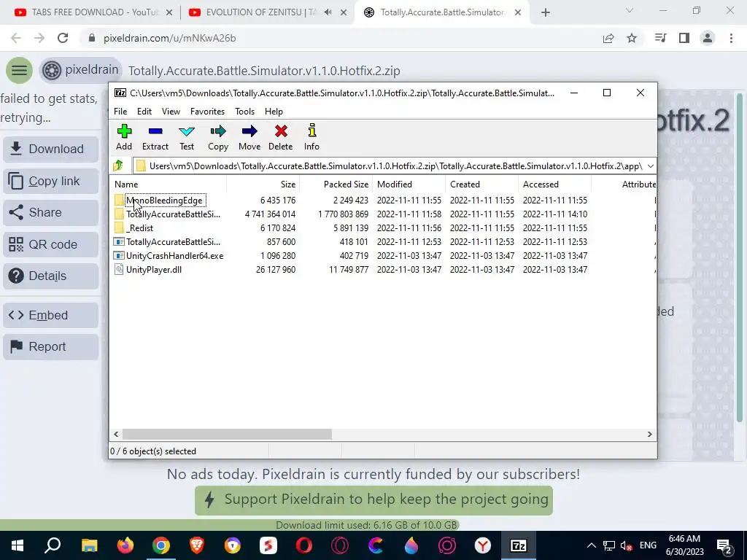
Task: Bookmark this page with the star icon
Action: tap(632, 38)
